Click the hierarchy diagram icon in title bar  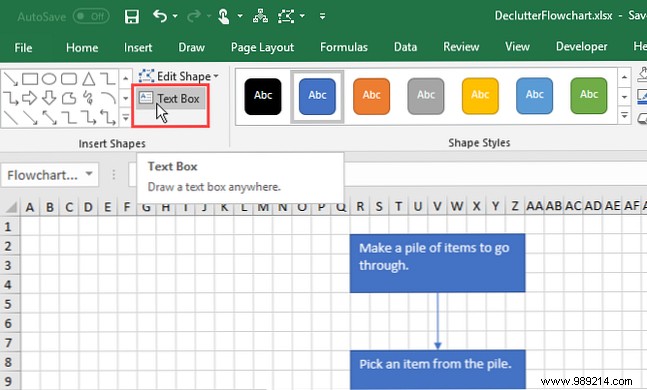coord(260,16)
